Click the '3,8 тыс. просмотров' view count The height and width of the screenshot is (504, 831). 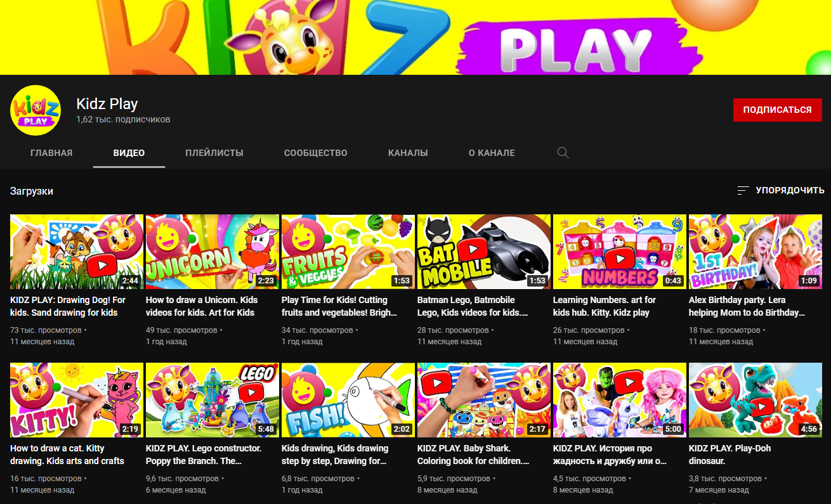click(726, 479)
